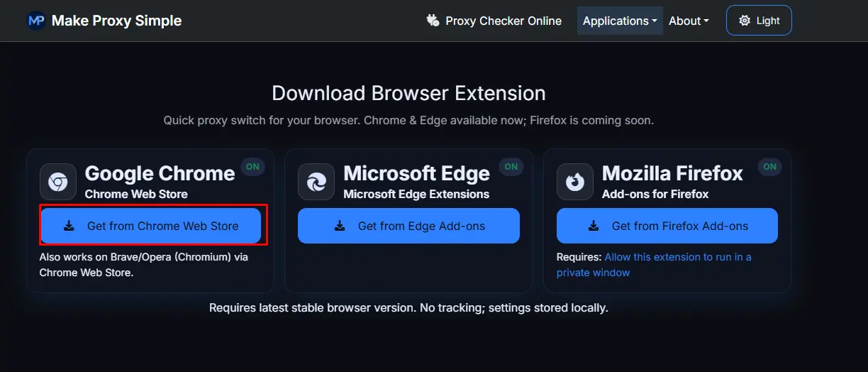868x372 pixels.
Task: Click the Proxy Checker Online icon
Action: coord(433,21)
